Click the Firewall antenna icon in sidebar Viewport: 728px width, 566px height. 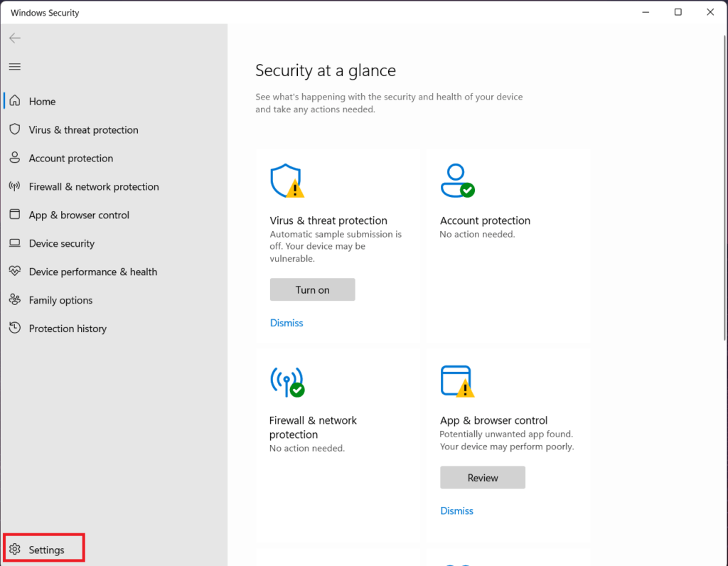[x=15, y=186]
